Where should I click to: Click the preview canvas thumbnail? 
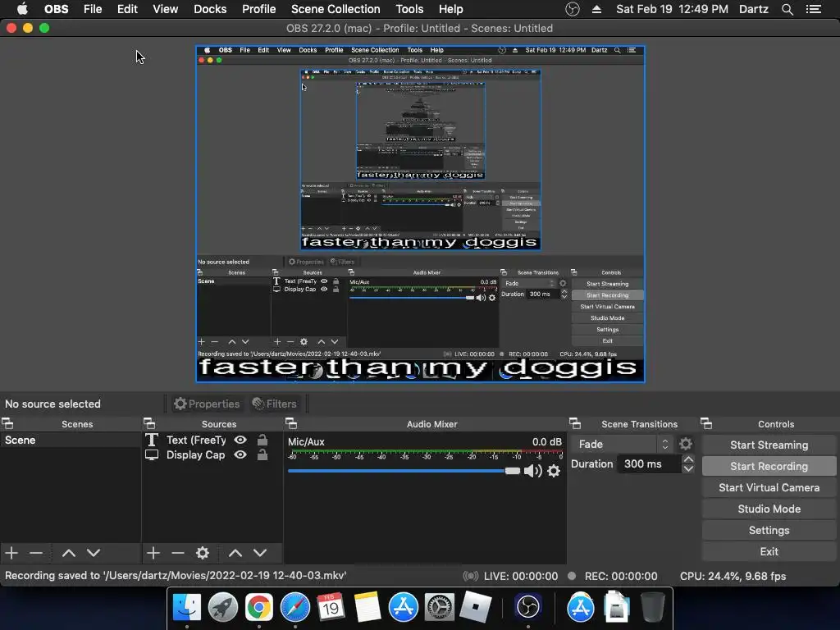[420, 214]
